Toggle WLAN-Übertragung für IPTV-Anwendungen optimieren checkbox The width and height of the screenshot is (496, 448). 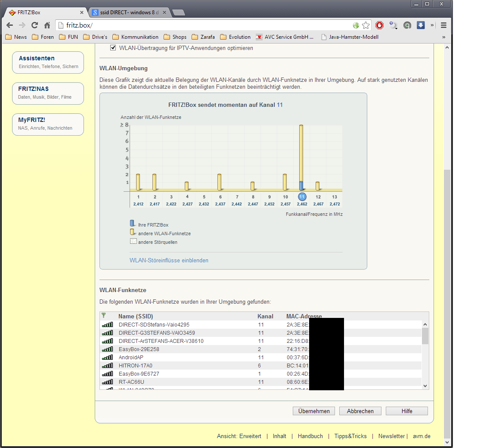pyautogui.click(x=113, y=48)
